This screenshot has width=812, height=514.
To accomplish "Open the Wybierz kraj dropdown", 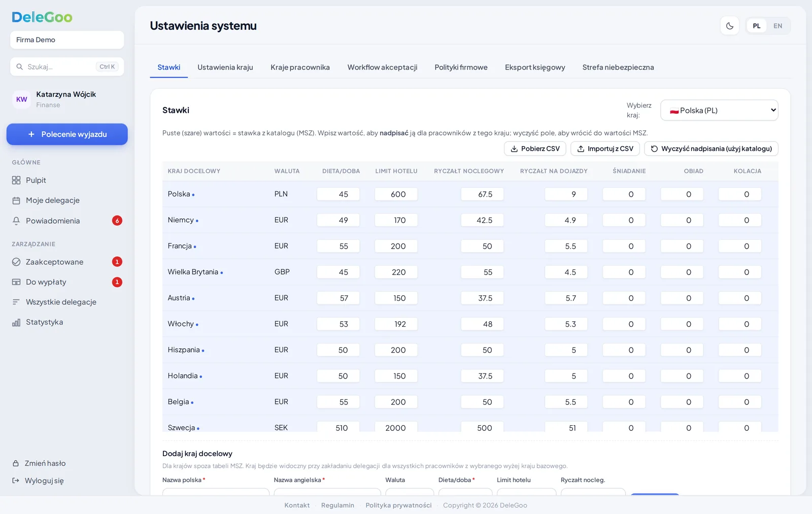I will coord(719,110).
